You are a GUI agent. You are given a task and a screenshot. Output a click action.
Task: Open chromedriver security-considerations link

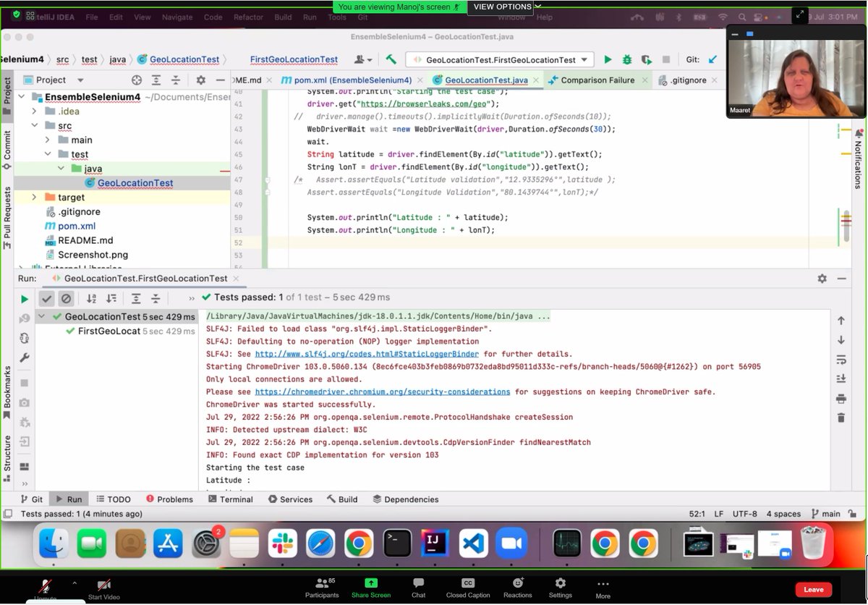click(x=383, y=392)
